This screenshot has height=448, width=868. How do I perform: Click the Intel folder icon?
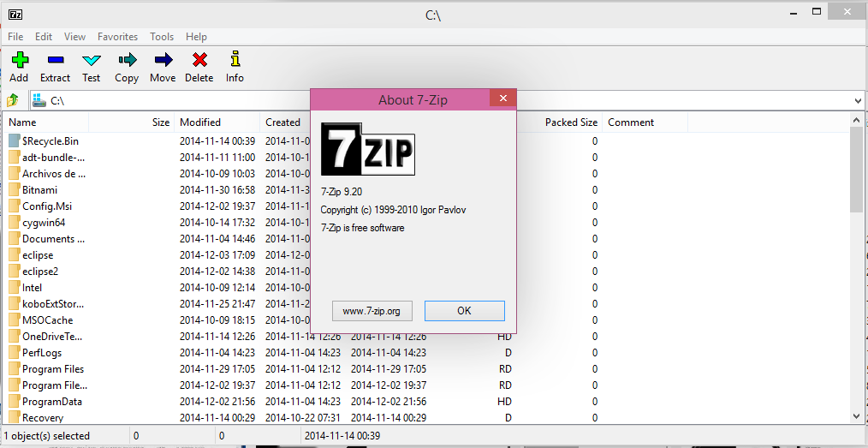click(14, 288)
